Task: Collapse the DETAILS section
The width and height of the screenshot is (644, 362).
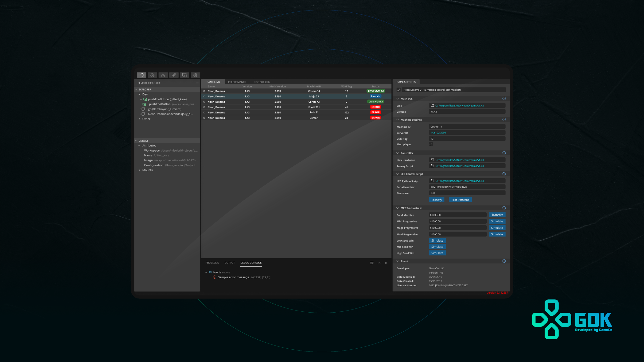Action: (136, 141)
